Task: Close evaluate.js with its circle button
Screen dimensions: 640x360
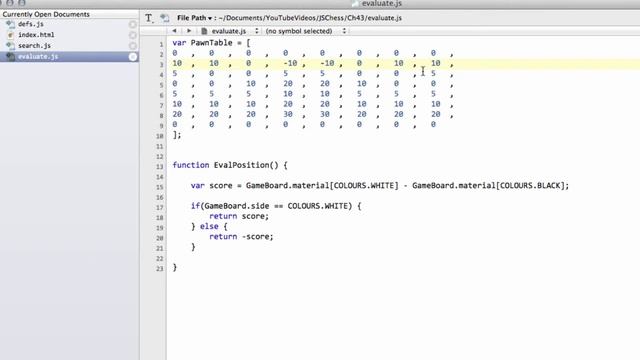Action: point(133,57)
